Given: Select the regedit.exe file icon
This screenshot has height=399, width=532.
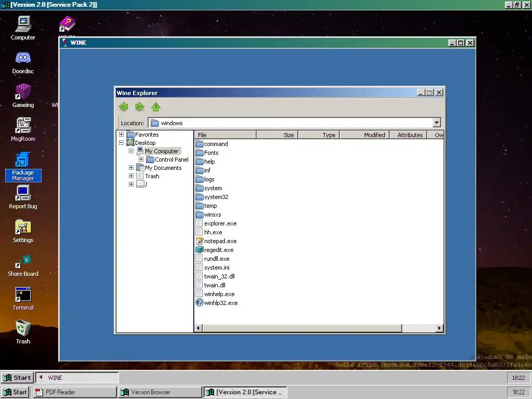Looking at the screenshot, I should coord(199,250).
